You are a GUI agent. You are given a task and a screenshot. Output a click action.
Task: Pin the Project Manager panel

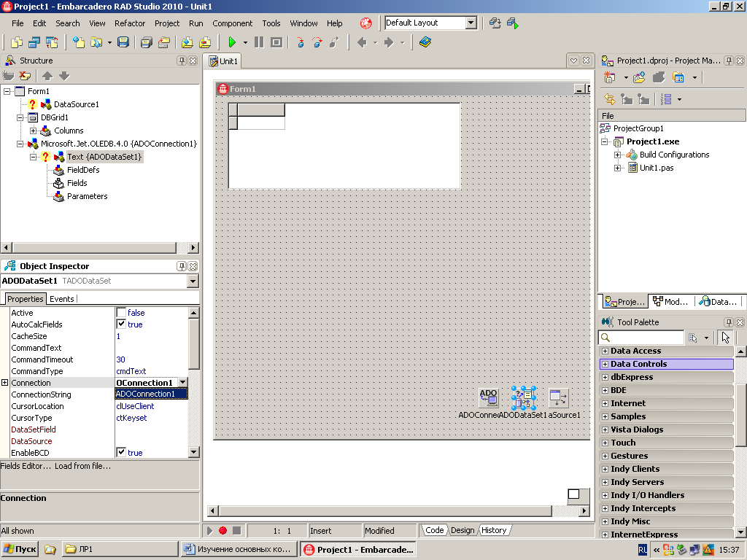[729, 61]
